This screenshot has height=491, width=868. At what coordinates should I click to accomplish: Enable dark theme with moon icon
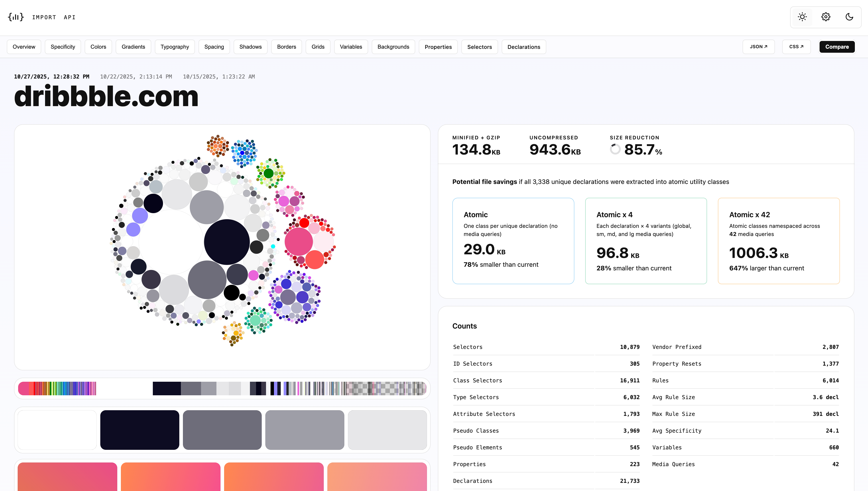tap(849, 17)
